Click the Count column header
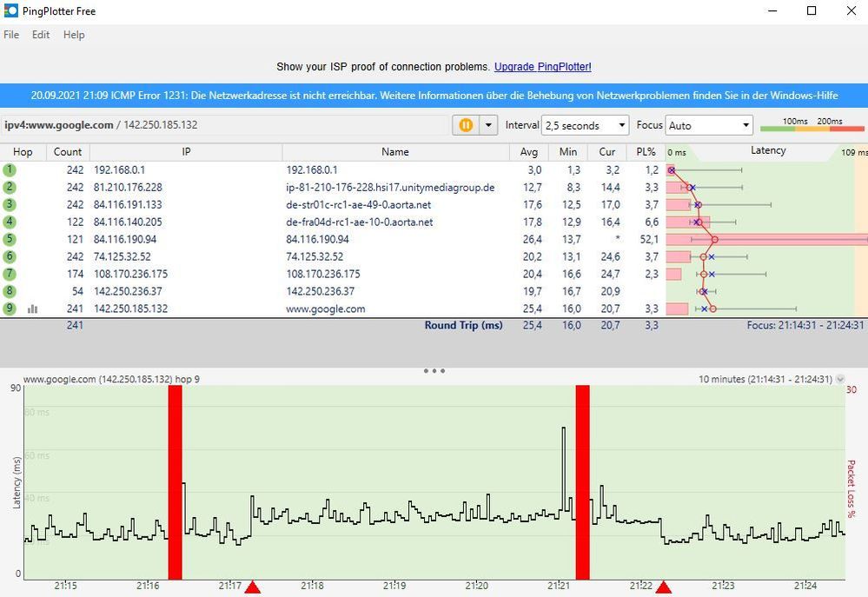 (68, 152)
